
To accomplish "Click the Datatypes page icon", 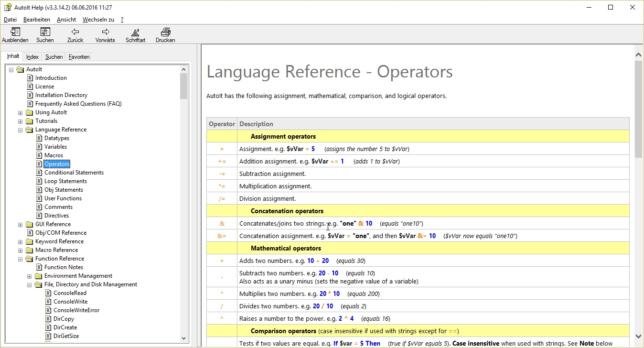I will click(40, 138).
